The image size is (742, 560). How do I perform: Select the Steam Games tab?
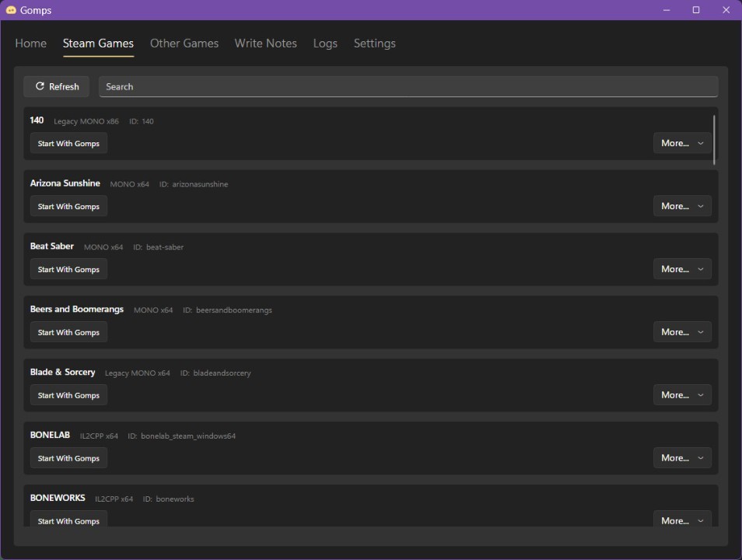point(99,44)
